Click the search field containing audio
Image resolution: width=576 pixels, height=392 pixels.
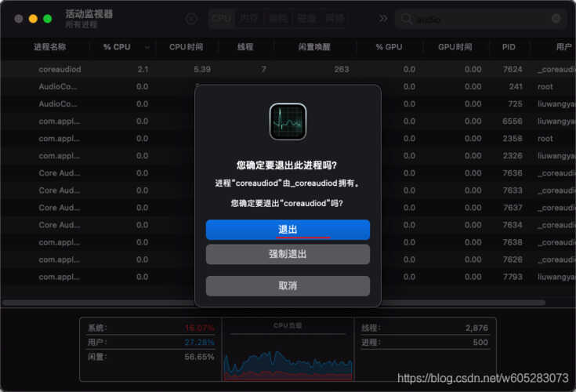pyautogui.click(x=481, y=19)
